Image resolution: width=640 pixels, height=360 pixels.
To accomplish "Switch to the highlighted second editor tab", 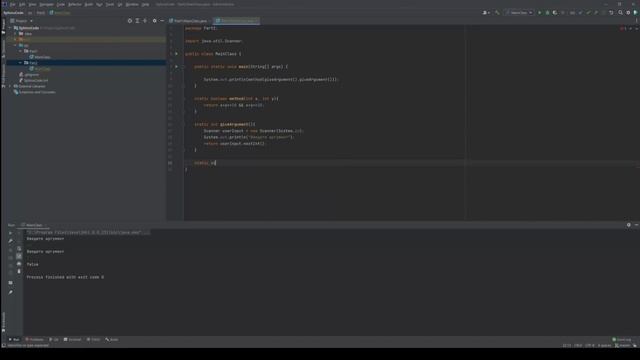I will tap(237, 21).
